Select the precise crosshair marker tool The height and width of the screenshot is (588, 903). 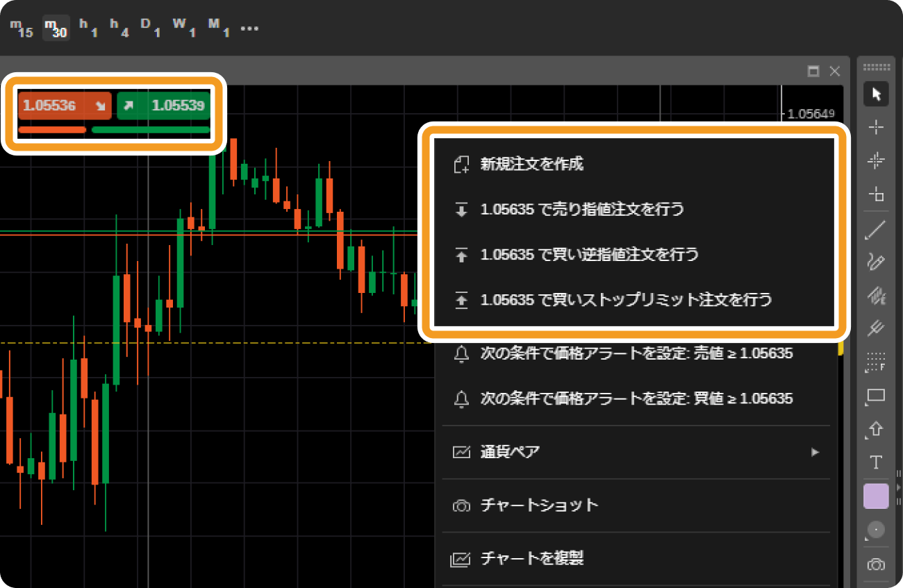pyautogui.click(x=876, y=161)
